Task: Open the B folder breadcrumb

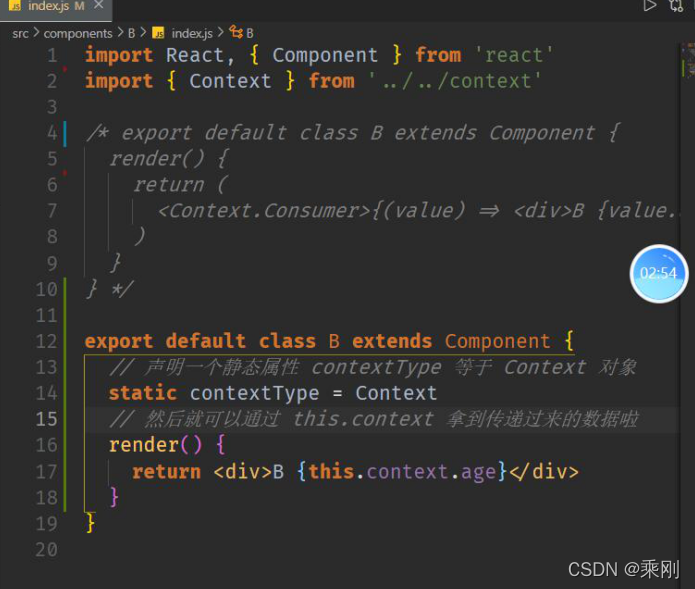Action: tap(132, 34)
